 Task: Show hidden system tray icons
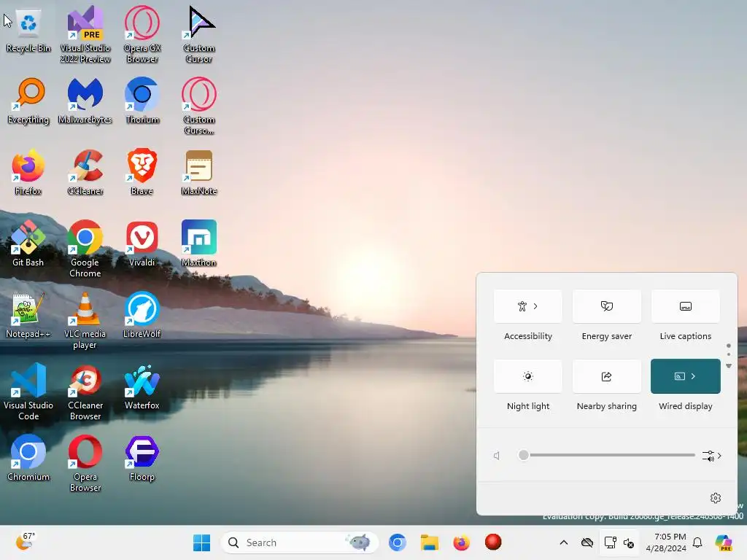[x=564, y=542]
